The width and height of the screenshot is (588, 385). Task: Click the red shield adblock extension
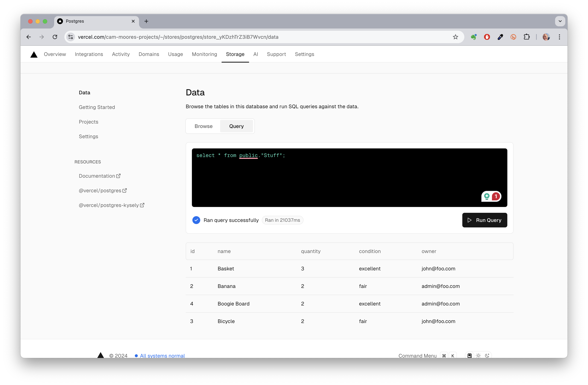pyautogui.click(x=487, y=37)
